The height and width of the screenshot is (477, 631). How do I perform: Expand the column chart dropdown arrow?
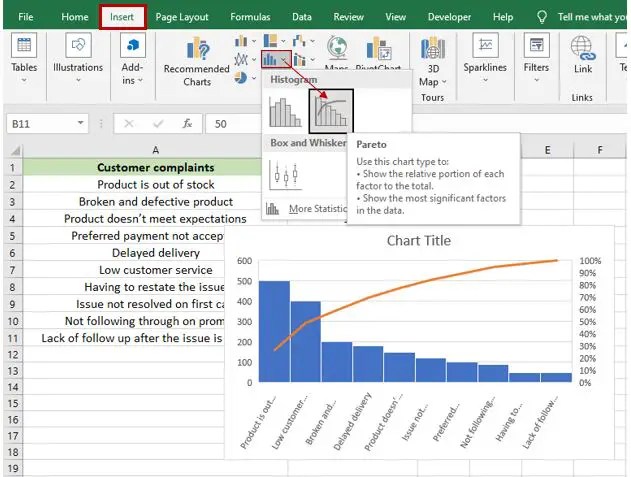point(254,41)
